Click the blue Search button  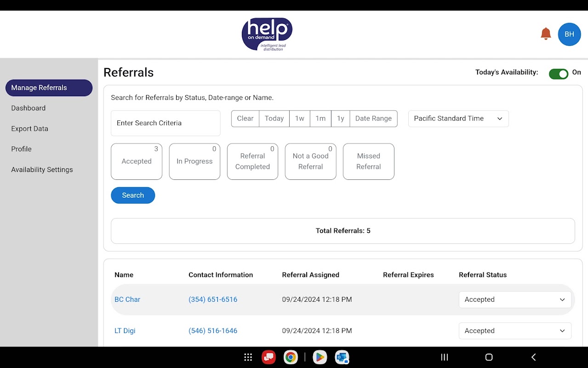133,195
